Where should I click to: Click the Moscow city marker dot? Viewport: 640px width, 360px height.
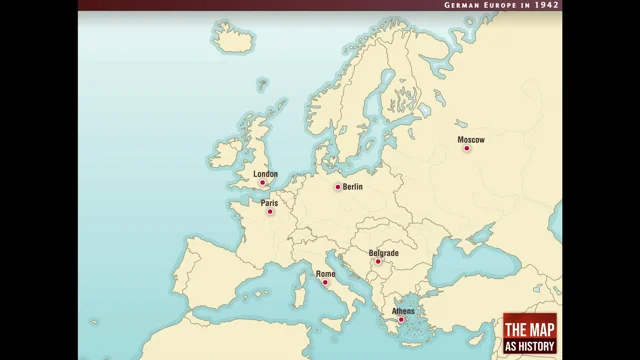(467, 148)
